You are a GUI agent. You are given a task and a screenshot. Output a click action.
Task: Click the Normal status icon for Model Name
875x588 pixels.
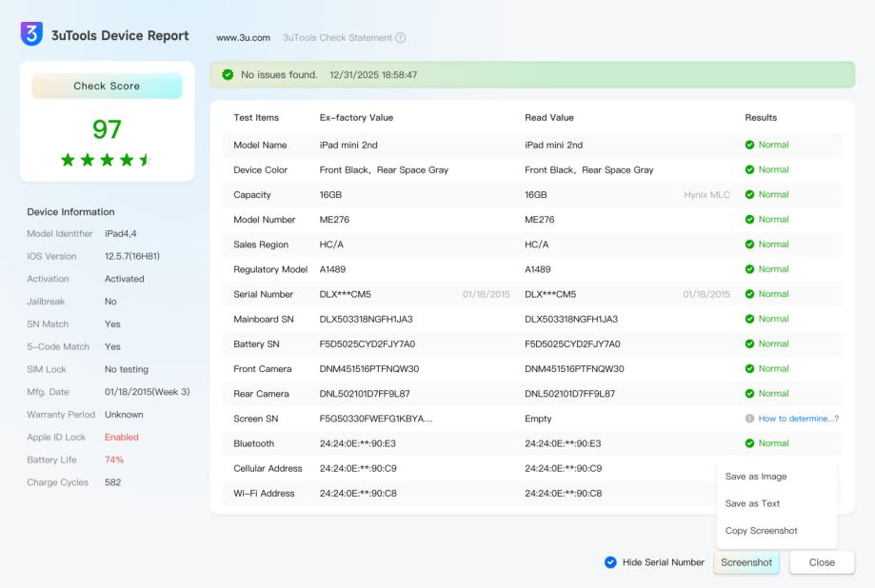pos(750,145)
